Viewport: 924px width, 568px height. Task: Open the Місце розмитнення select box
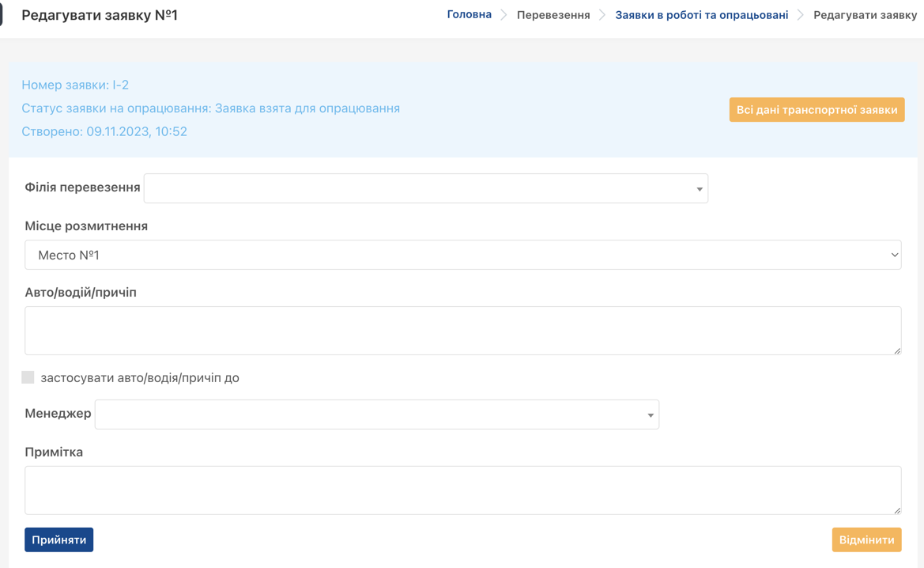[462, 255]
